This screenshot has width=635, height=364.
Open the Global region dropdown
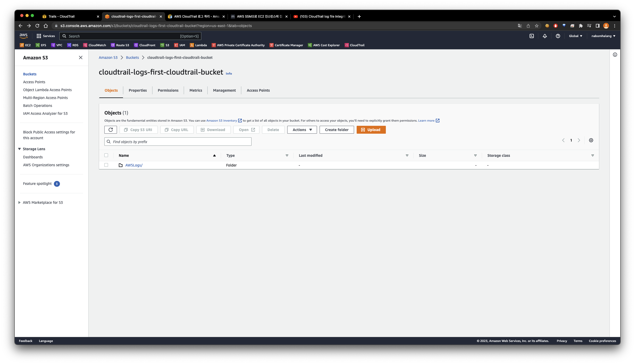click(x=576, y=36)
